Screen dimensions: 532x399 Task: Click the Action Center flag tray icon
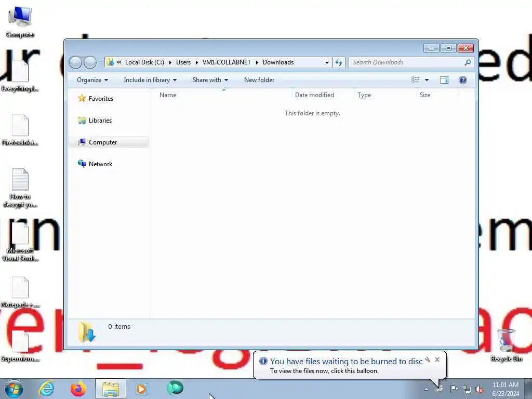pyautogui.click(x=454, y=389)
